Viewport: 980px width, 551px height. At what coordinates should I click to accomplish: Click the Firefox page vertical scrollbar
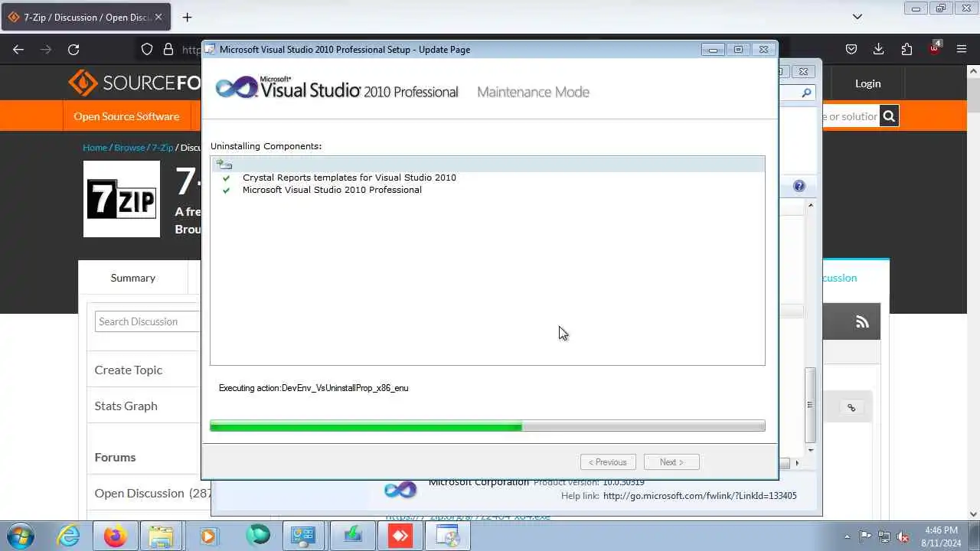[974, 291]
